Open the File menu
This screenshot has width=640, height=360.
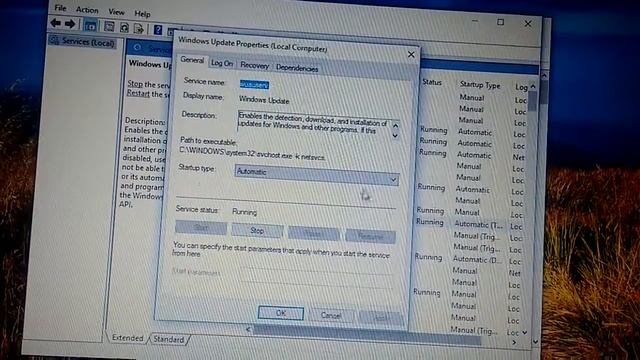coord(60,8)
